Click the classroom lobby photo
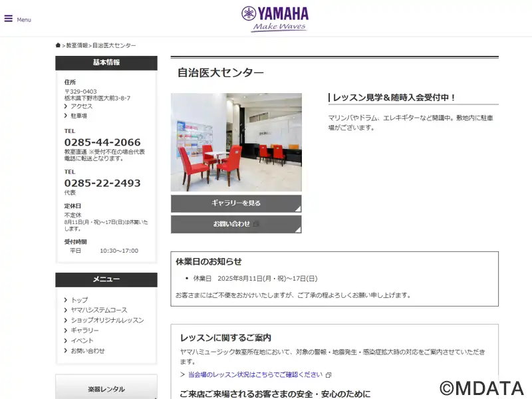Image resolution: width=532 pixels, height=399 pixels. pos(236,142)
